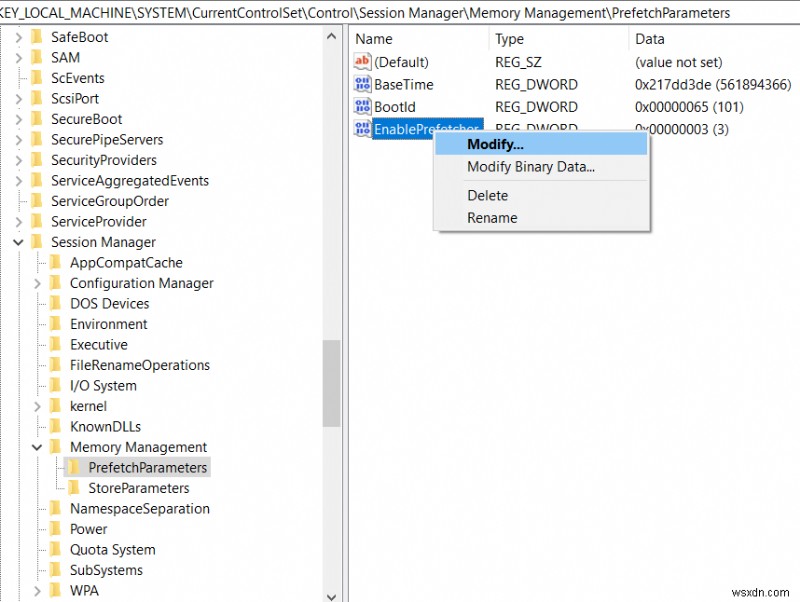This screenshot has height=602, width=800.
Task: Click the Environment folder icon
Action: [56, 324]
